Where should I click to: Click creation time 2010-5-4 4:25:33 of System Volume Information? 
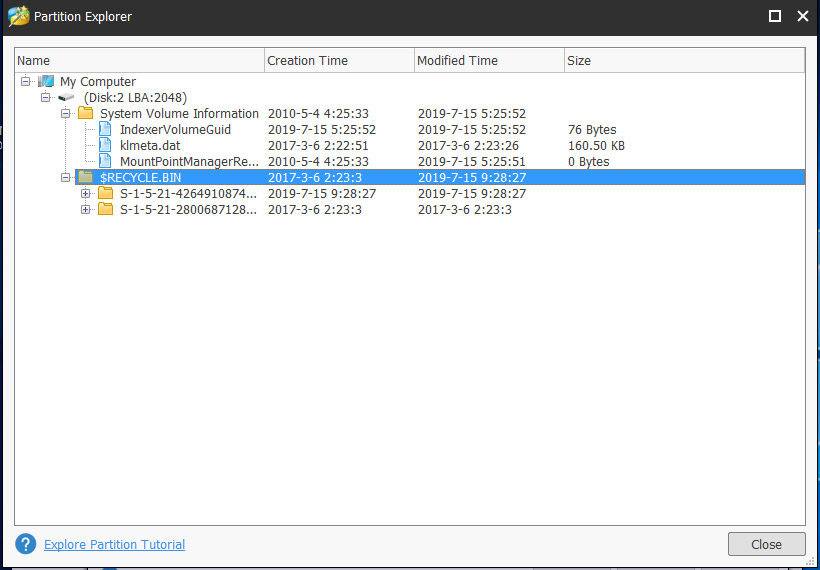click(x=318, y=113)
